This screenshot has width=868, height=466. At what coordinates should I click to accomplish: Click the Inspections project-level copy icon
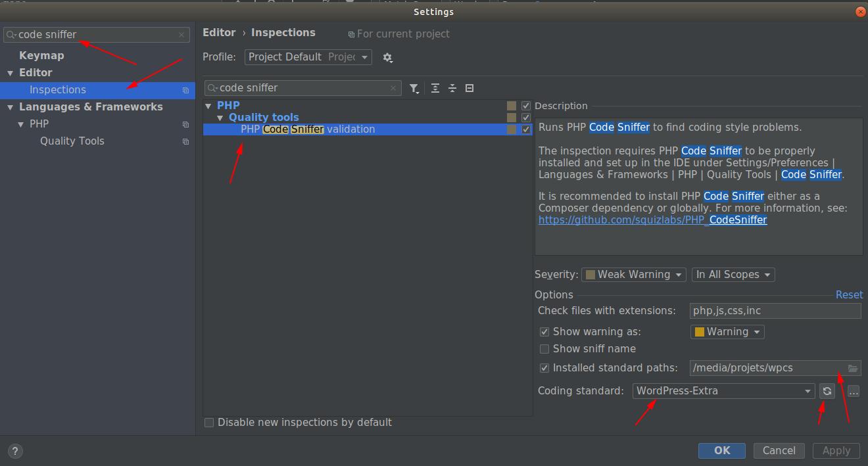(x=185, y=90)
